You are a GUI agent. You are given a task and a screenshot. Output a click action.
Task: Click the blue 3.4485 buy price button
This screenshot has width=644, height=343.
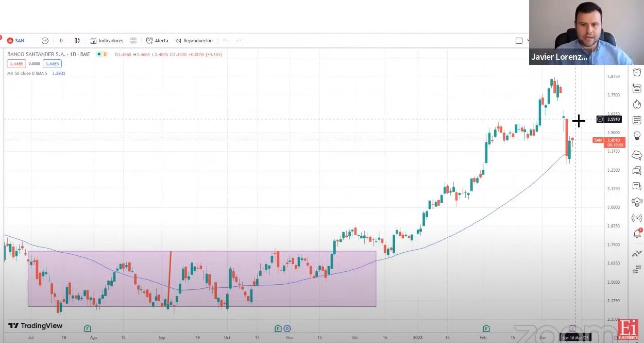(52, 64)
